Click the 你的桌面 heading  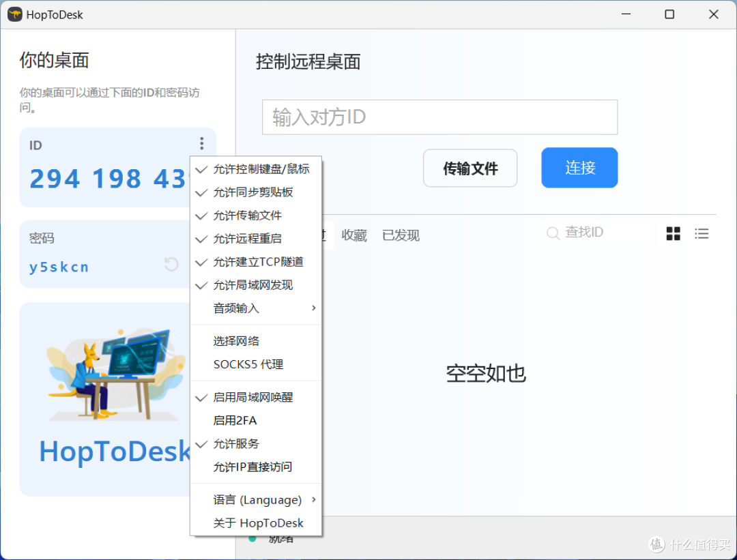pos(54,60)
